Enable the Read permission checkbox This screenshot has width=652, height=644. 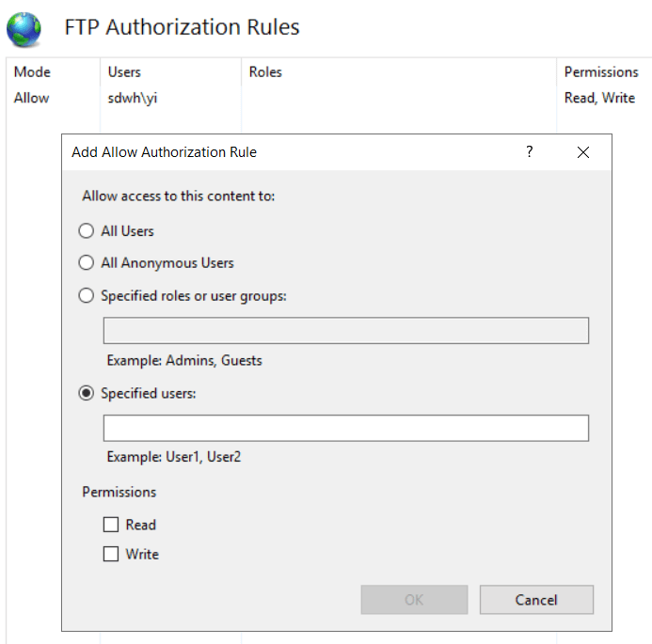[x=111, y=526]
